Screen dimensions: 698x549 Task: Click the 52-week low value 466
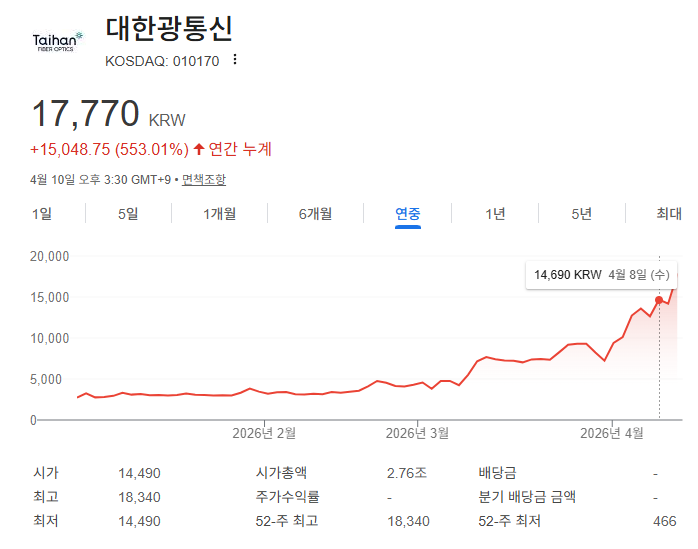tap(665, 521)
